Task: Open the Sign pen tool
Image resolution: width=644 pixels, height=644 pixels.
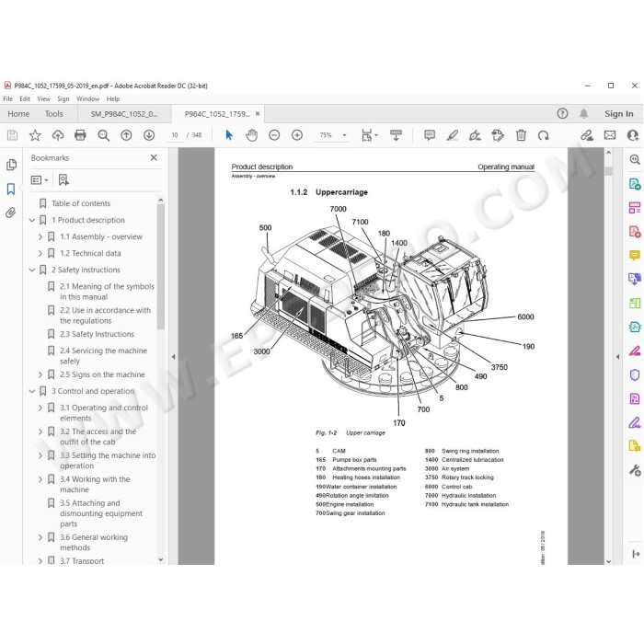Action: [475, 135]
